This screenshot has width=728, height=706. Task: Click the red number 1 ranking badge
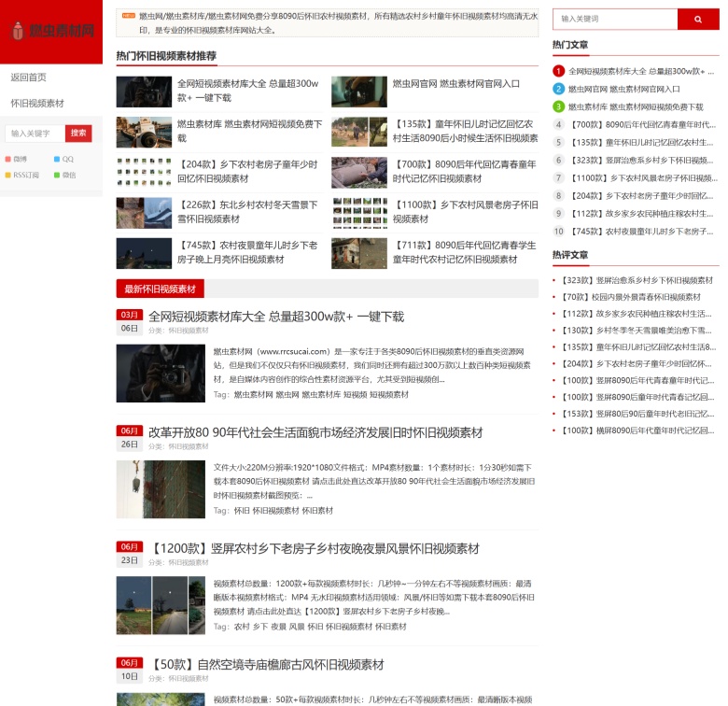coord(558,71)
